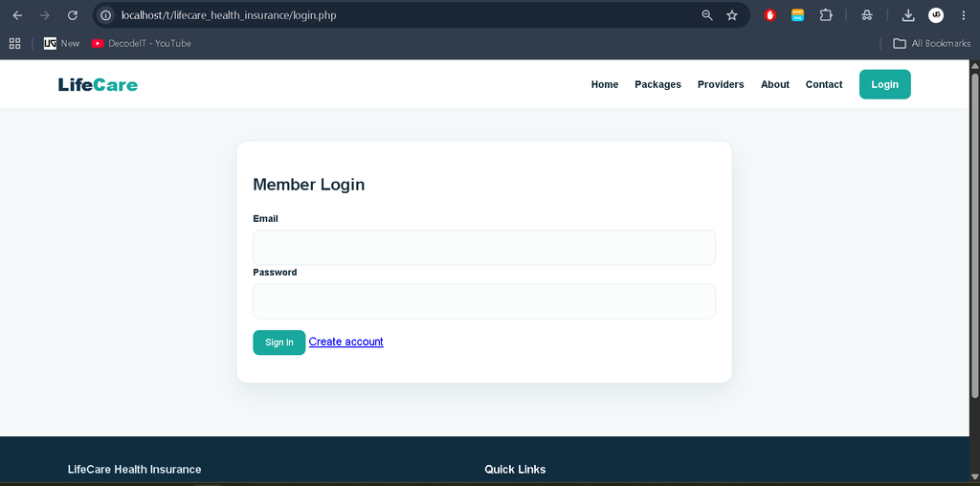980x486 pixels.
Task: Click the Password field label
Action: pyautogui.click(x=275, y=273)
